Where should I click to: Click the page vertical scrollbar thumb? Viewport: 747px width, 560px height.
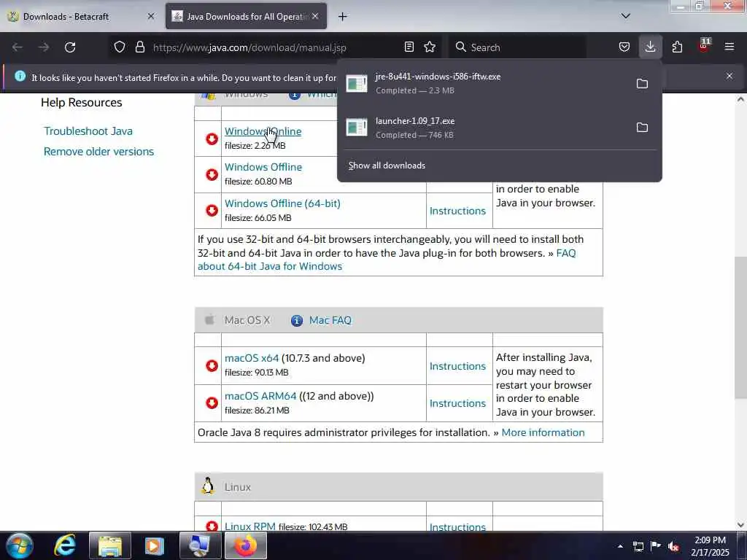click(x=740, y=327)
